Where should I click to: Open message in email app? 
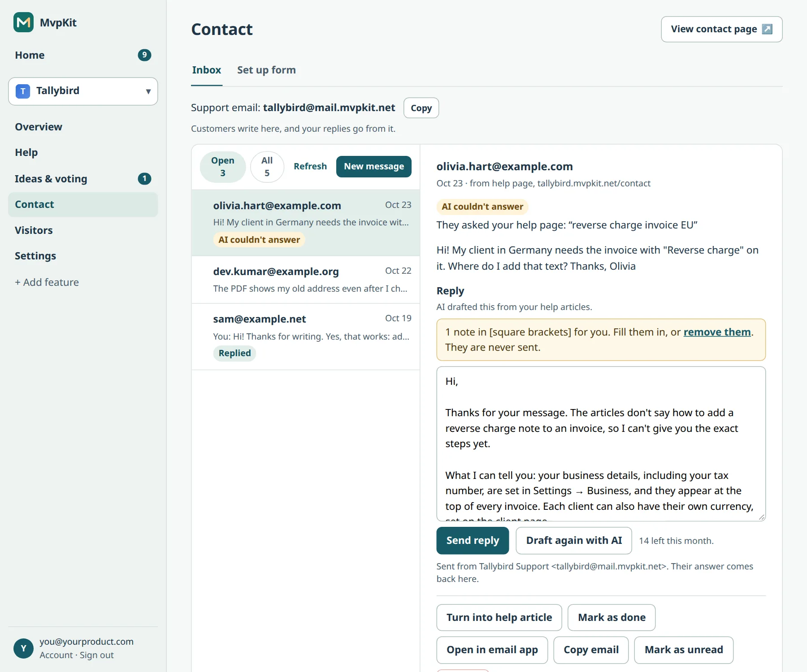[492, 650]
